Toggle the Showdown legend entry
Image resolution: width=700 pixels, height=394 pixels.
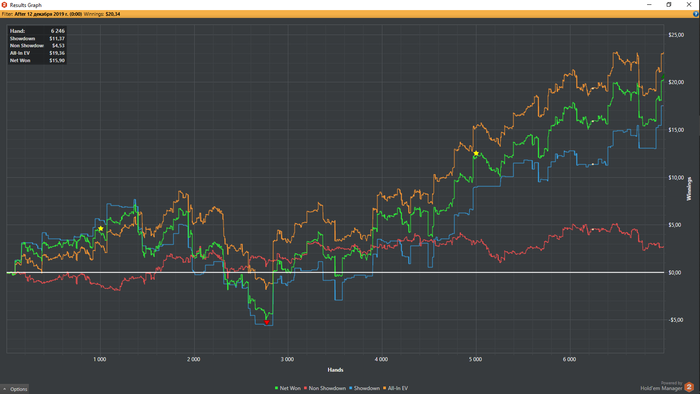click(x=364, y=388)
